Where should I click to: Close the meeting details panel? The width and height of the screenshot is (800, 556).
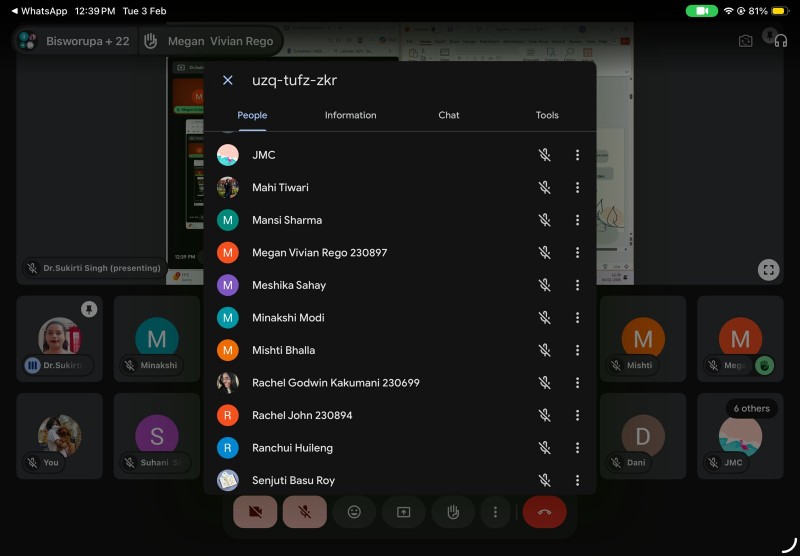pyautogui.click(x=228, y=81)
